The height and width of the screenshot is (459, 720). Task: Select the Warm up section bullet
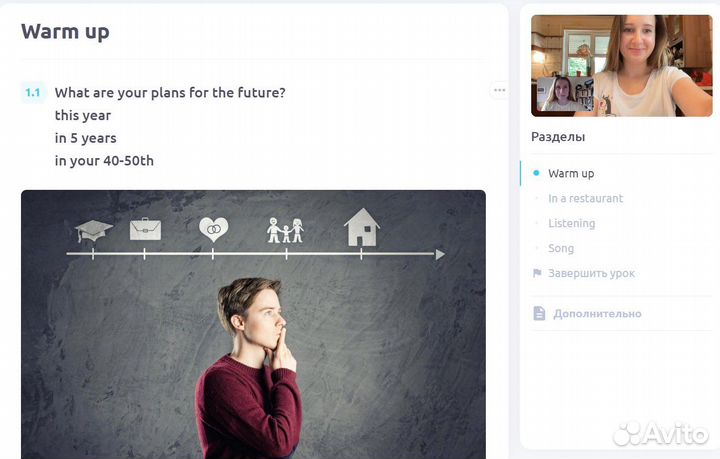536,173
